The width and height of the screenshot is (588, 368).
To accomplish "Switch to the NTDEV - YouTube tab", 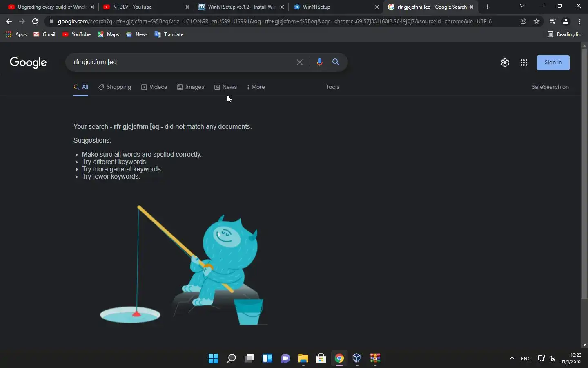I will (x=146, y=7).
